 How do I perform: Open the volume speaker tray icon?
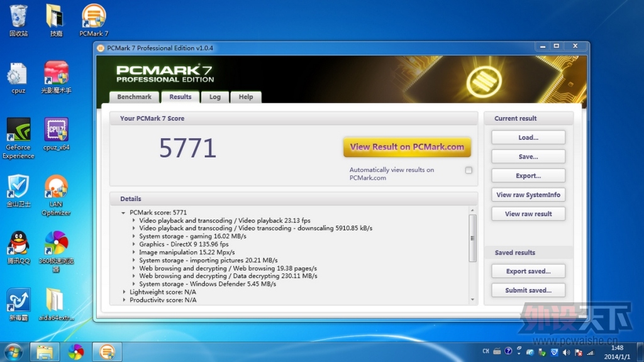pos(566,352)
